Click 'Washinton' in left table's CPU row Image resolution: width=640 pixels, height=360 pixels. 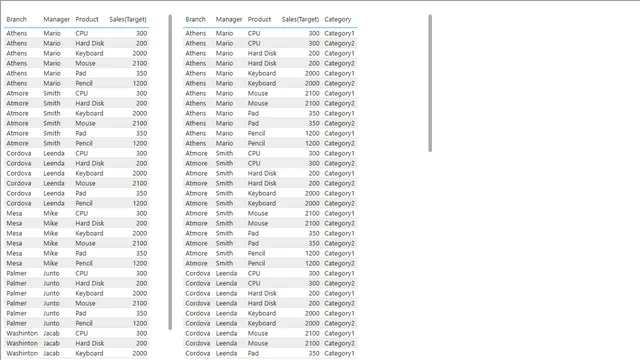pos(22,333)
